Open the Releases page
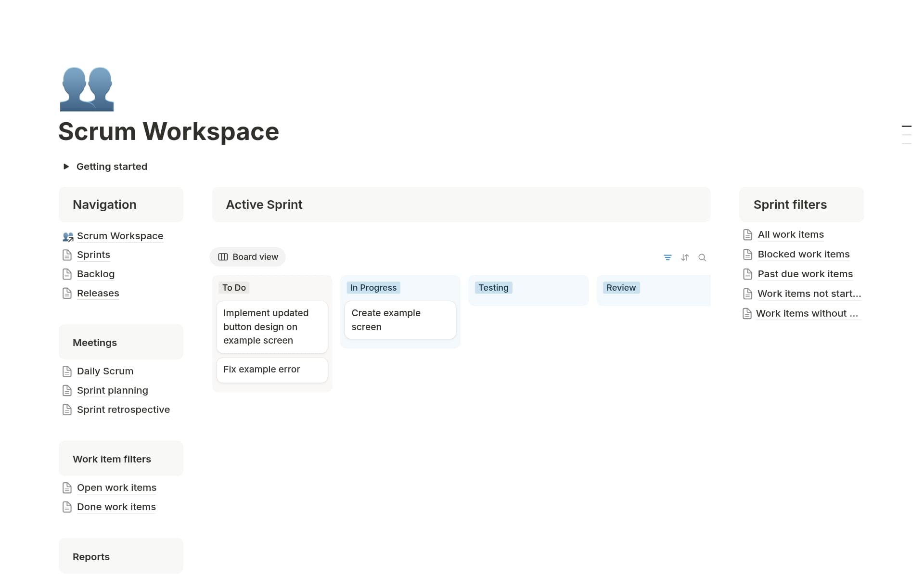 (x=98, y=293)
